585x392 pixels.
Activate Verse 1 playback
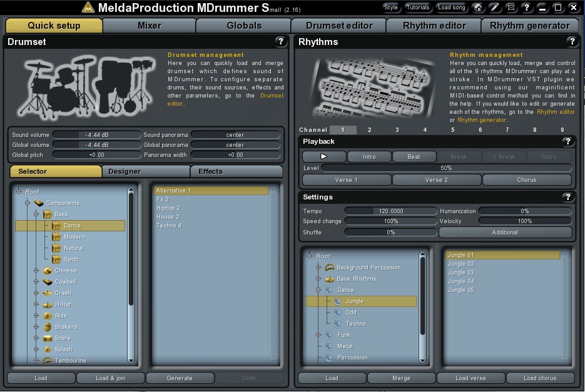click(x=347, y=180)
